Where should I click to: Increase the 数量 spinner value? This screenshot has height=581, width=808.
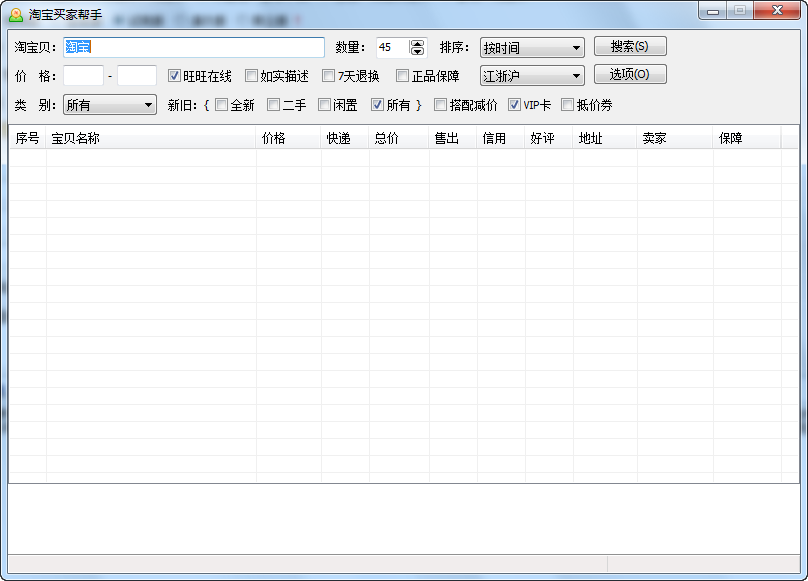click(x=417, y=43)
